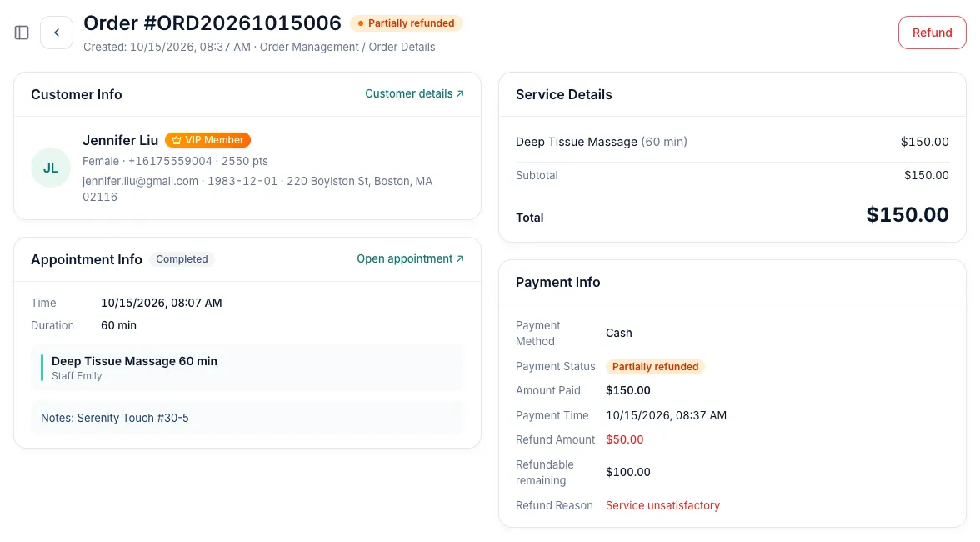Click the +16175559004 phone number text
Viewport: 980px width, 542px height.
(x=170, y=161)
